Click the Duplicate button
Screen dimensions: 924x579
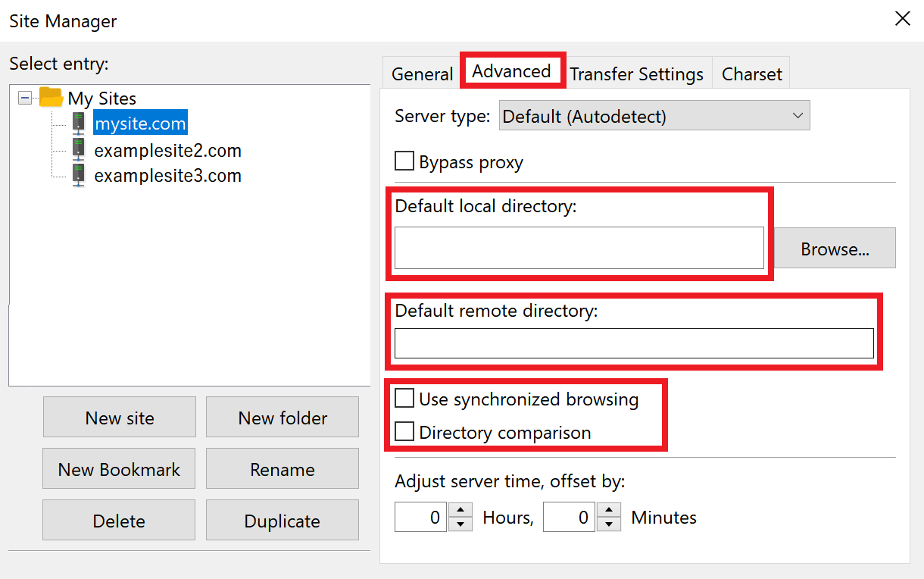(283, 521)
